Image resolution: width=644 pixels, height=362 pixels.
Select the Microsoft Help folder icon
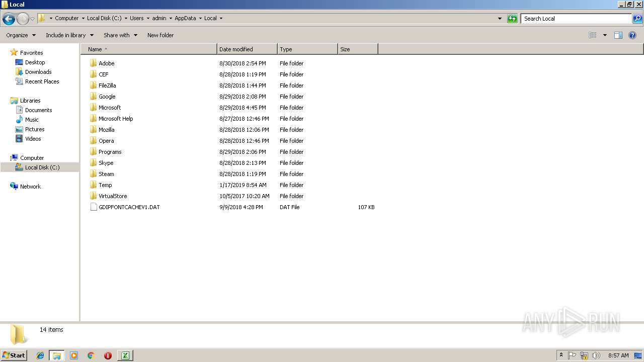click(x=93, y=119)
